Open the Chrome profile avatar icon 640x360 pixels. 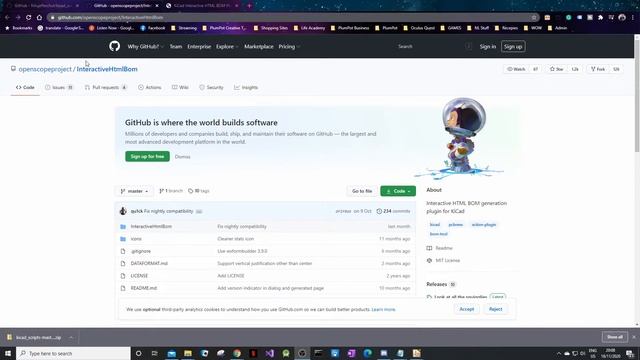(x=622, y=18)
